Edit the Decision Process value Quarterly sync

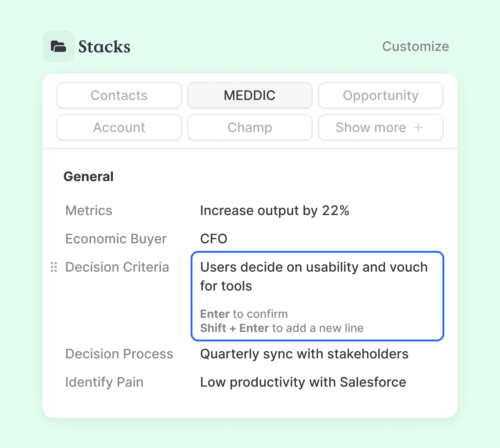pyautogui.click(x=304, y=354)
